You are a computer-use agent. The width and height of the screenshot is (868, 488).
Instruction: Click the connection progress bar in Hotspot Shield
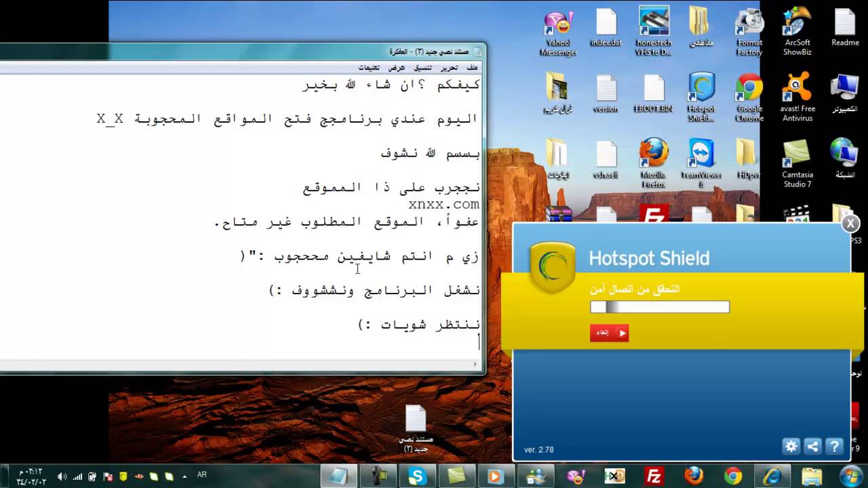click(660, 307)
